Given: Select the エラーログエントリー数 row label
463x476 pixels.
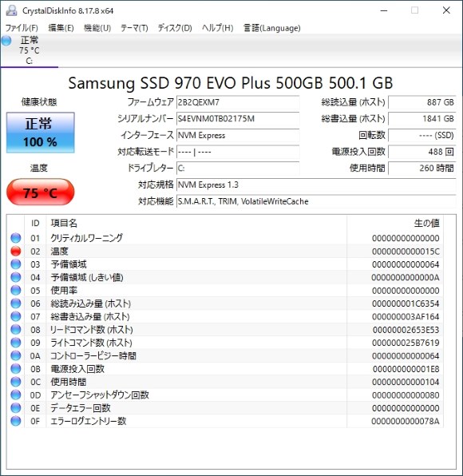Looking at the screenshot, I should coord(88,421).
